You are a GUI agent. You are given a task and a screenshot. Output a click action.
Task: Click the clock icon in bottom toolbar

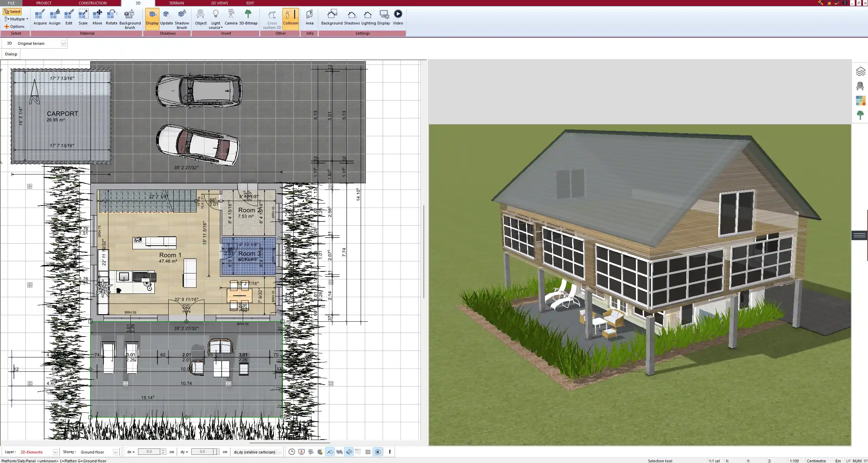coord(291,452)
